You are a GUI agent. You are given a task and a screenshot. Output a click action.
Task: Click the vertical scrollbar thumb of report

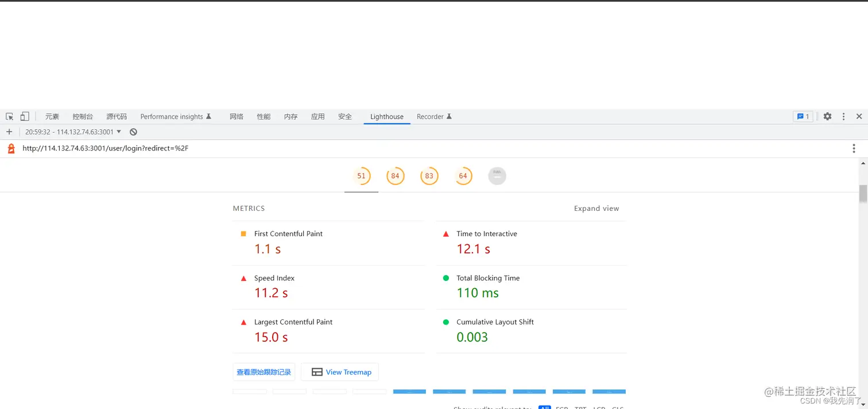(x=863, y=194)
